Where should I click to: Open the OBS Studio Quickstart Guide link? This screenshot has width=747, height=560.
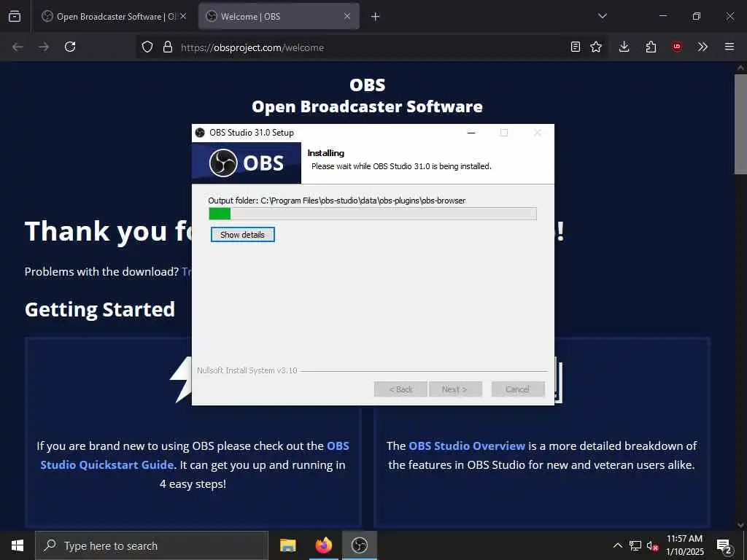194,455
